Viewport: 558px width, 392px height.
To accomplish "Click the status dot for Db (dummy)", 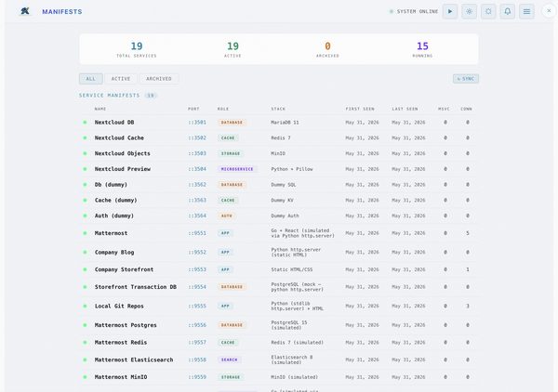I will [x=85, y=185].
